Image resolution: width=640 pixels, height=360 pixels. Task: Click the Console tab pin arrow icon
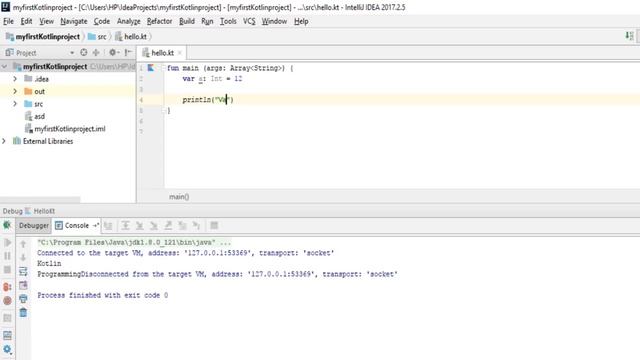click(96, 225)
